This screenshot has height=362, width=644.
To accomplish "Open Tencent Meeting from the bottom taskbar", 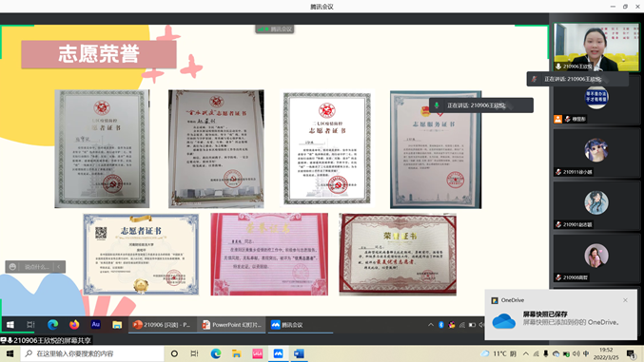I will pos(278,353).
